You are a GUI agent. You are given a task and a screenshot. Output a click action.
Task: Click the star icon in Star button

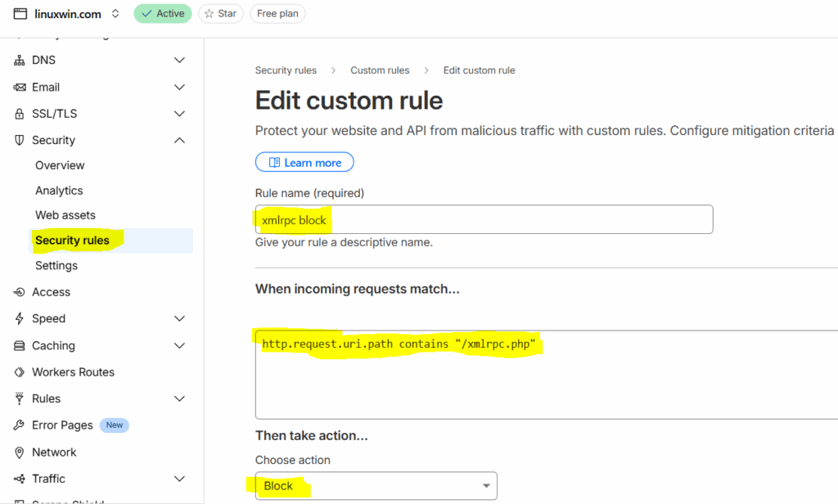tap(209, 14)
